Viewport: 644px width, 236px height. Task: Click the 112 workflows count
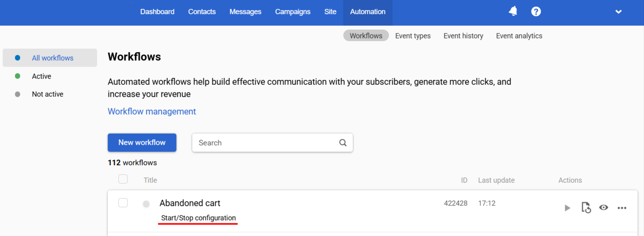[132, 163]
